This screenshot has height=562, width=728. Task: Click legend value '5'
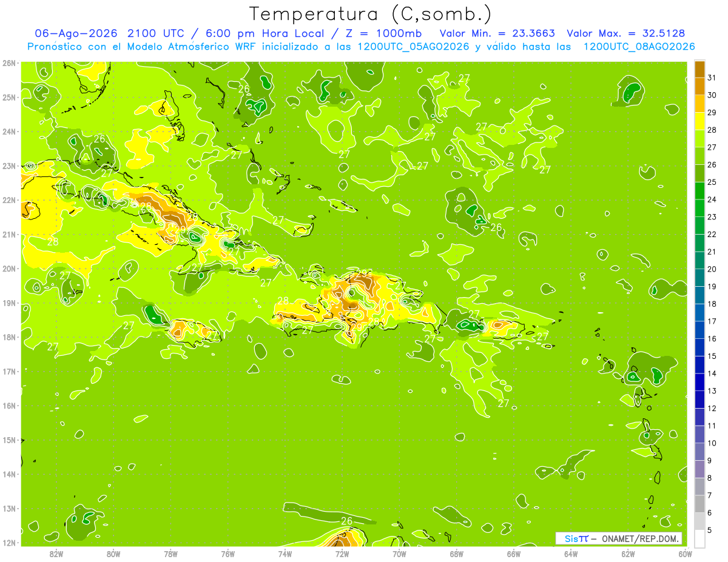coord(710,530)
